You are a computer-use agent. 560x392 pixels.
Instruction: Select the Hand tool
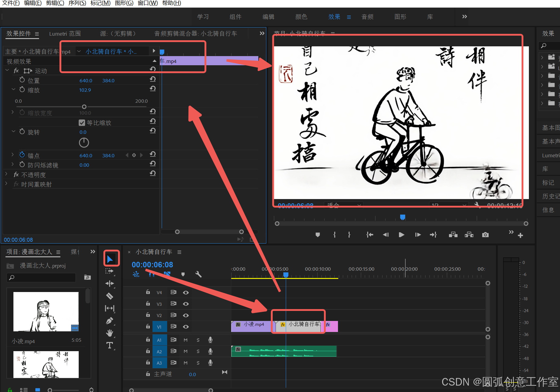click(x=109, y=333)
